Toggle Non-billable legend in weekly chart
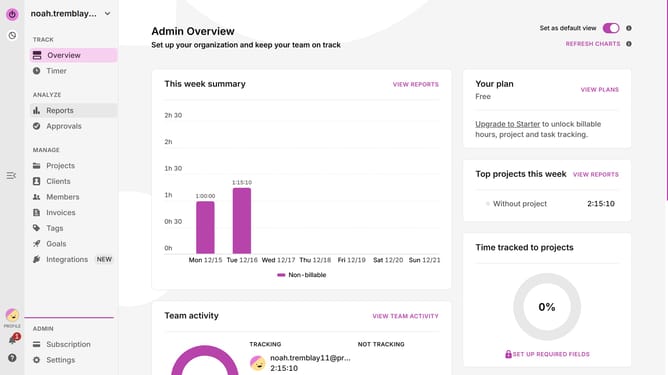668x375 pixels. point(302,275)
